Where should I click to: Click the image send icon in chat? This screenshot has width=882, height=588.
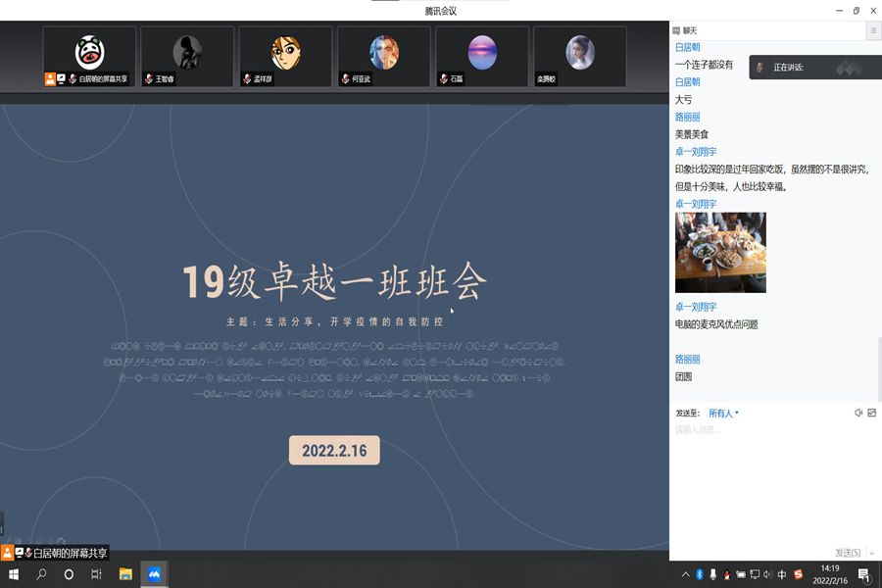tap(871, 413)
